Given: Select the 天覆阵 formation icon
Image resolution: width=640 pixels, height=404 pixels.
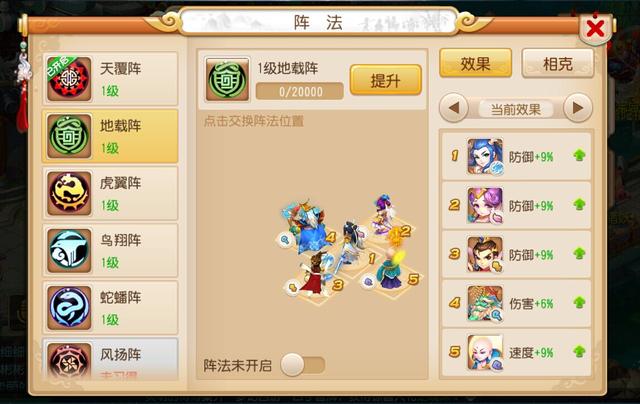Looking at the screenshot, I should click(69, 79).
